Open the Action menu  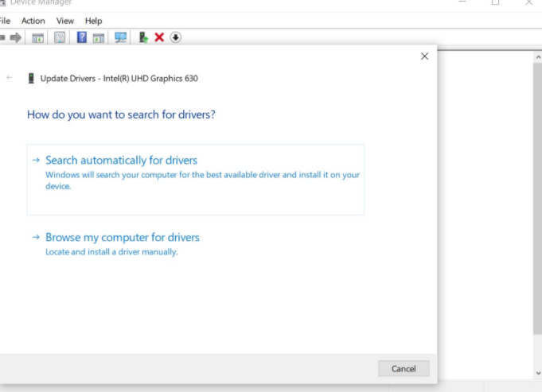click(33, 21)
